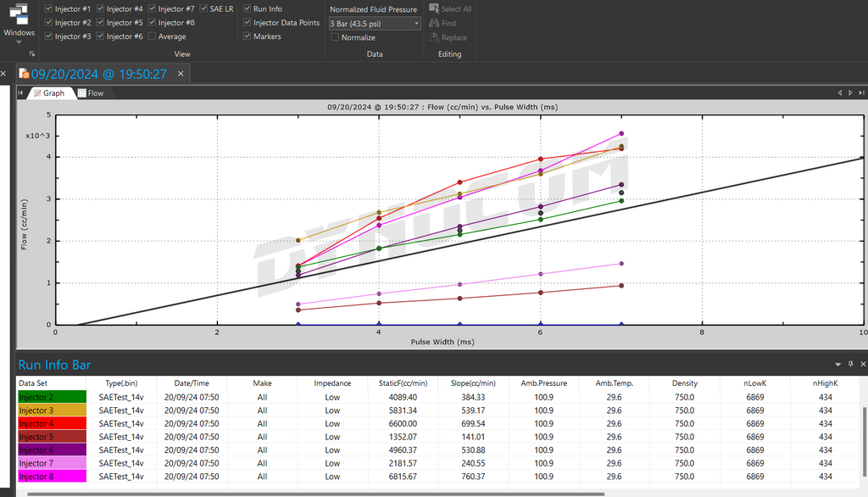Image resolution: width=868 pixels, height=497 pixels.
Task: Toggle the Run Info checkbox
Action: [x=247, y=8]
